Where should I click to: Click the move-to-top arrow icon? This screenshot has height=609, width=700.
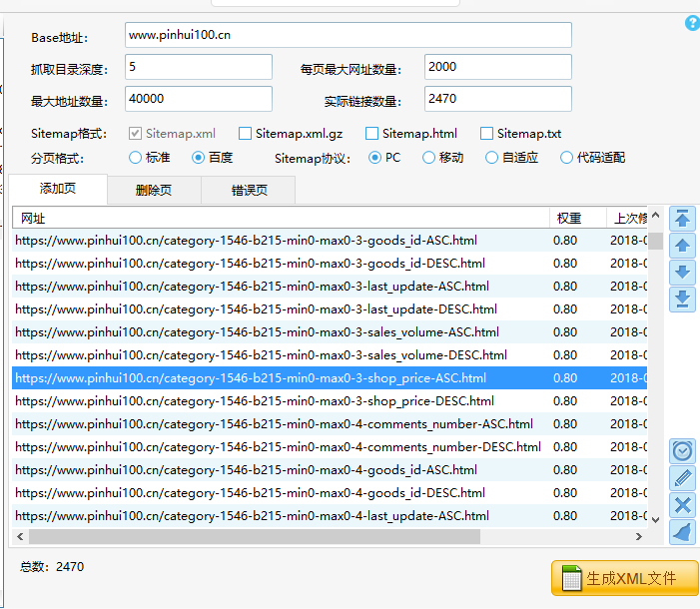(682, 219)
